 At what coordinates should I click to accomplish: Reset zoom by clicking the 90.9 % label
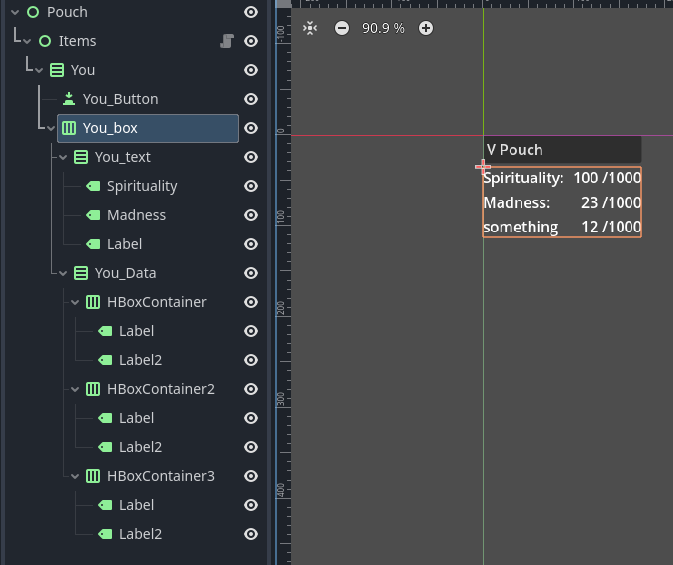[383, 28]
